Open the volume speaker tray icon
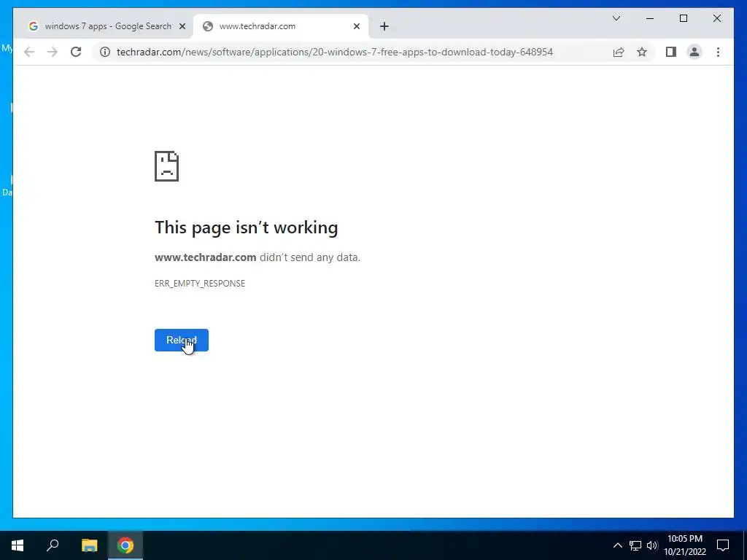Screen dimensions: 747x560 coord(652,545)
